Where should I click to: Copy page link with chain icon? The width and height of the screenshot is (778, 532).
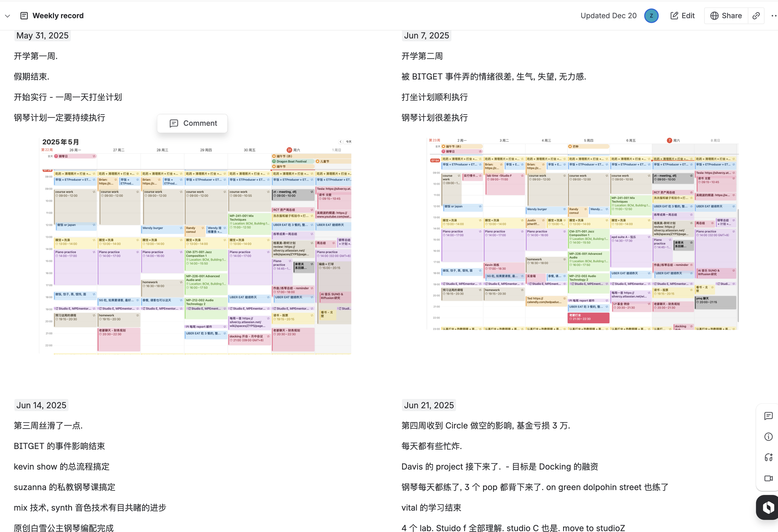click(x=756, y=16)
